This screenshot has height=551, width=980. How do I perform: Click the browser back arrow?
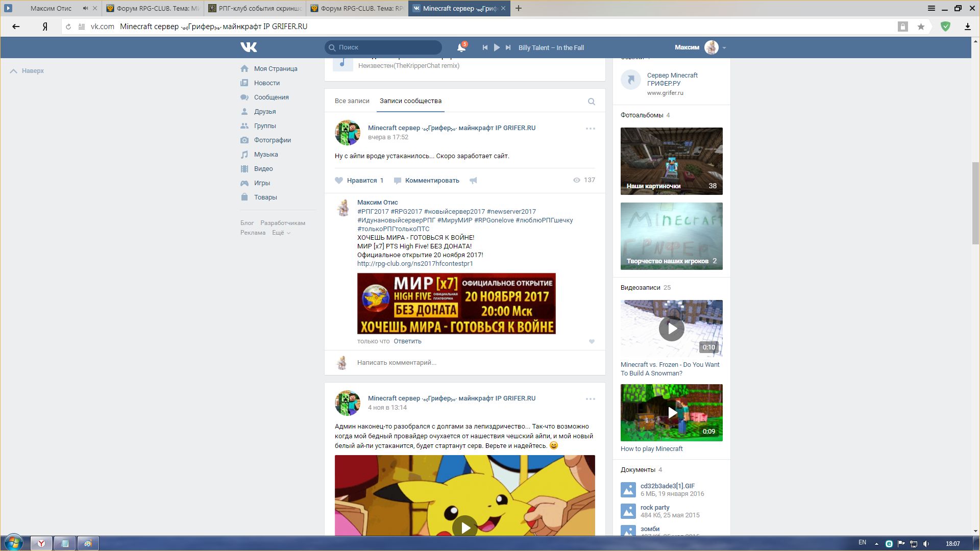(x=16, y=27)
